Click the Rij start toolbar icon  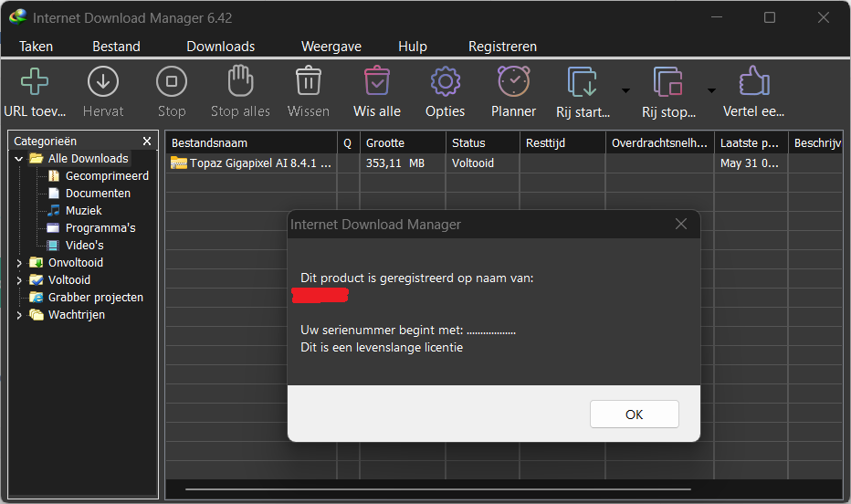(x=583, y=82)
